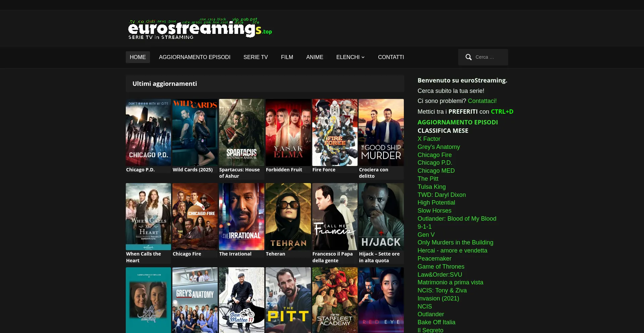
Task: Open the Yasak Elma poster
Action: (288, 132)
